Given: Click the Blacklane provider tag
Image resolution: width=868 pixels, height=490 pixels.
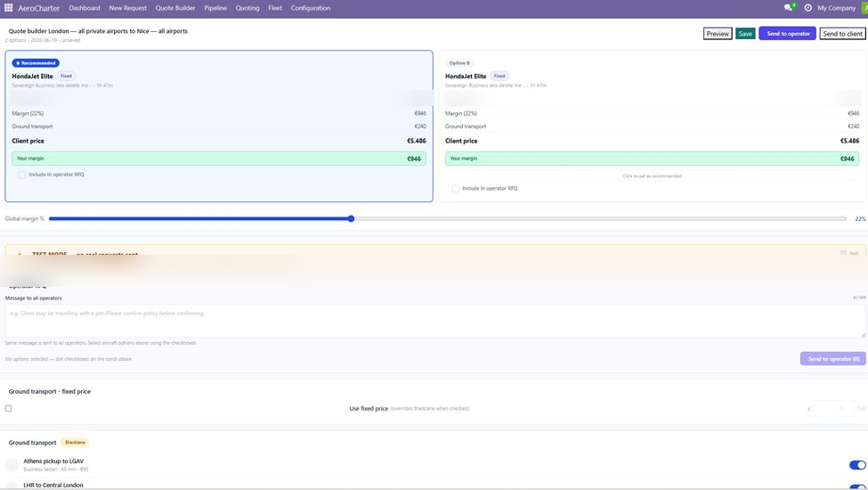Looking at the screenshot, I should [76, 443].
